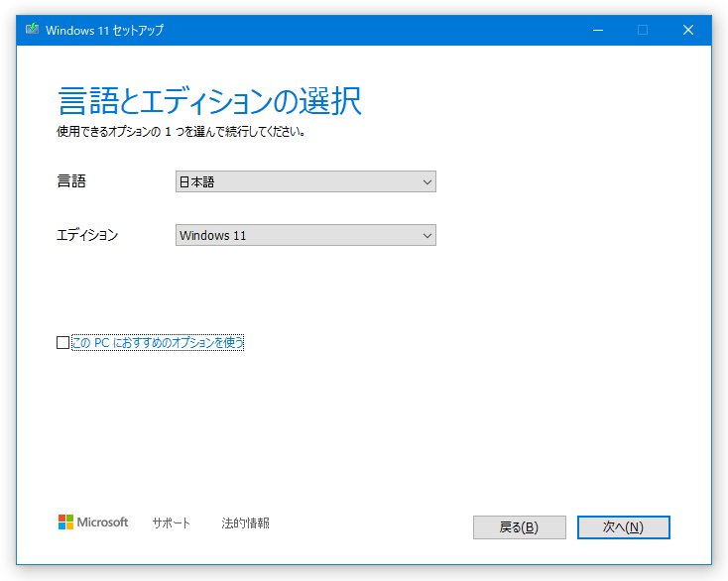Click the heading 言語とエディションの選択

coord(209,101)
